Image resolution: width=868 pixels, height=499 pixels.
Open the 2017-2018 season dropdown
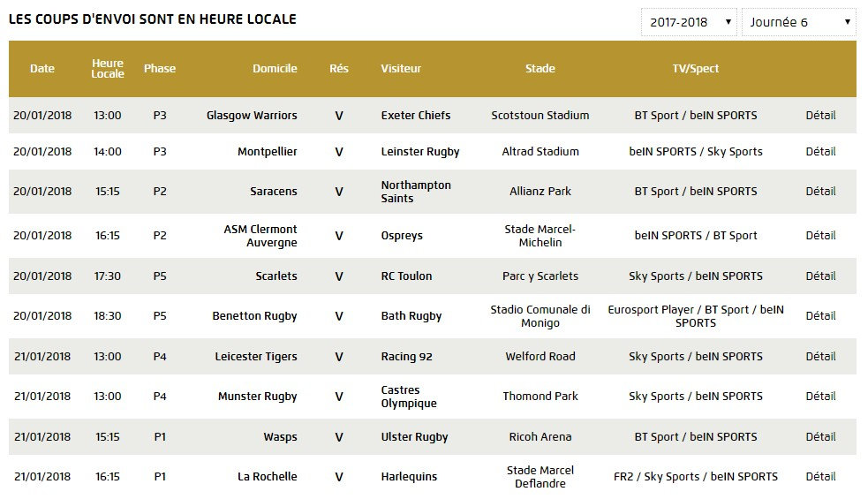point(689,22)
